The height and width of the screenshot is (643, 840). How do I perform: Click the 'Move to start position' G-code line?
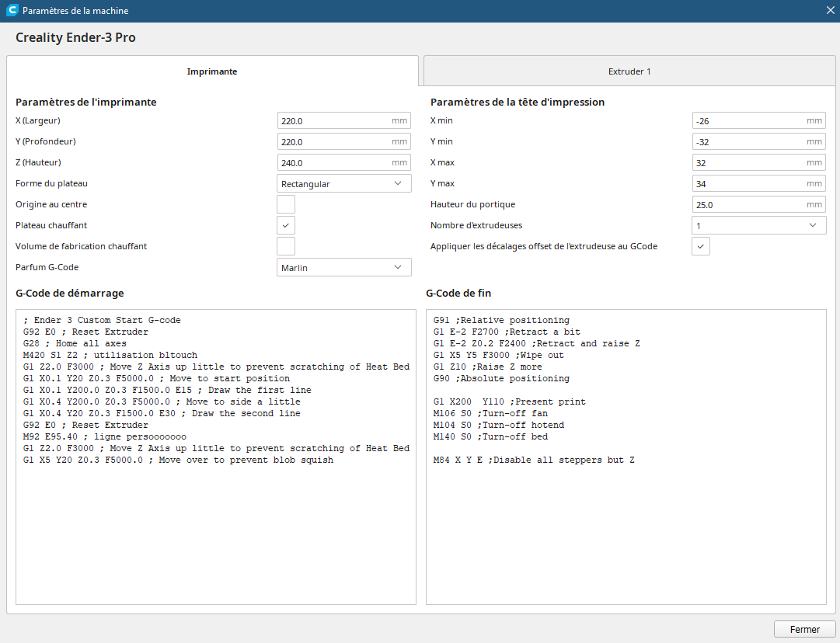(156, 378)
